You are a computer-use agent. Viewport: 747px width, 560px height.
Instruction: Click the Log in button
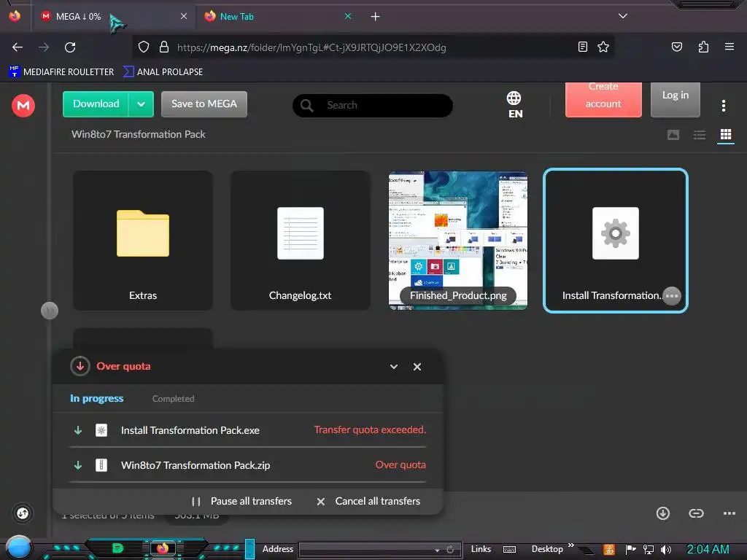point(675,99)
